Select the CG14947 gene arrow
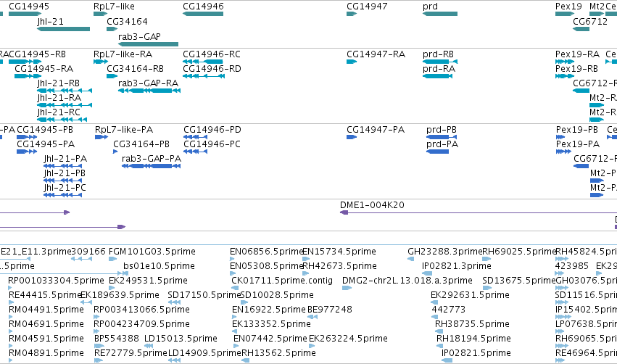 [x=352, y=14]
